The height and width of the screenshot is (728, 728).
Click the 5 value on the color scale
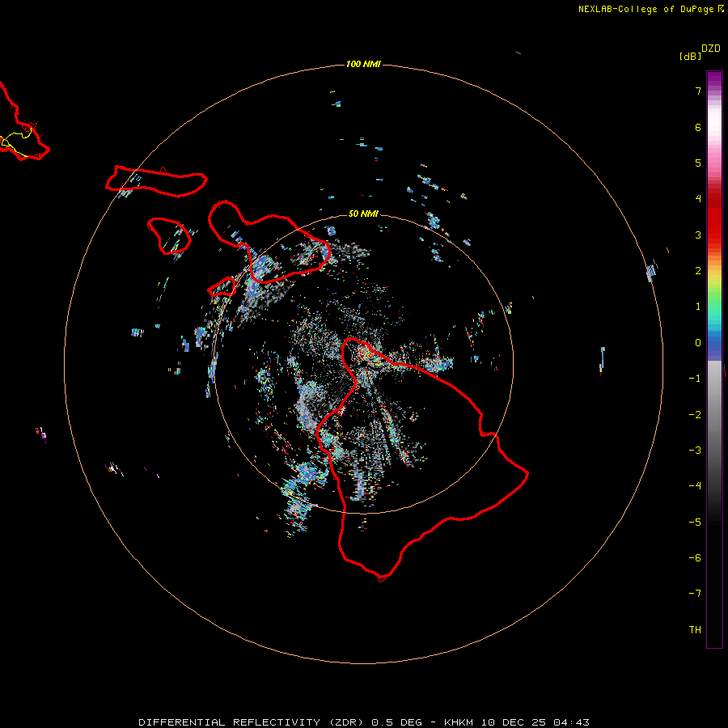[x=698, y=163]
